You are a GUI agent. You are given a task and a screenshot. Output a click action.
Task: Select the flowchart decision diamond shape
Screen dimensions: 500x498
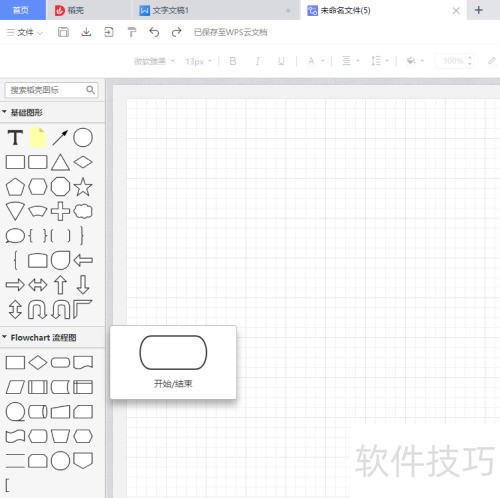tap(38, 362)
